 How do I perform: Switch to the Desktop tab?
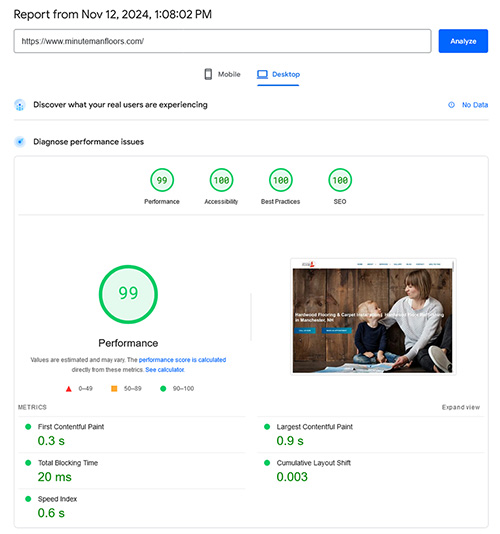[x=278, y=74]
